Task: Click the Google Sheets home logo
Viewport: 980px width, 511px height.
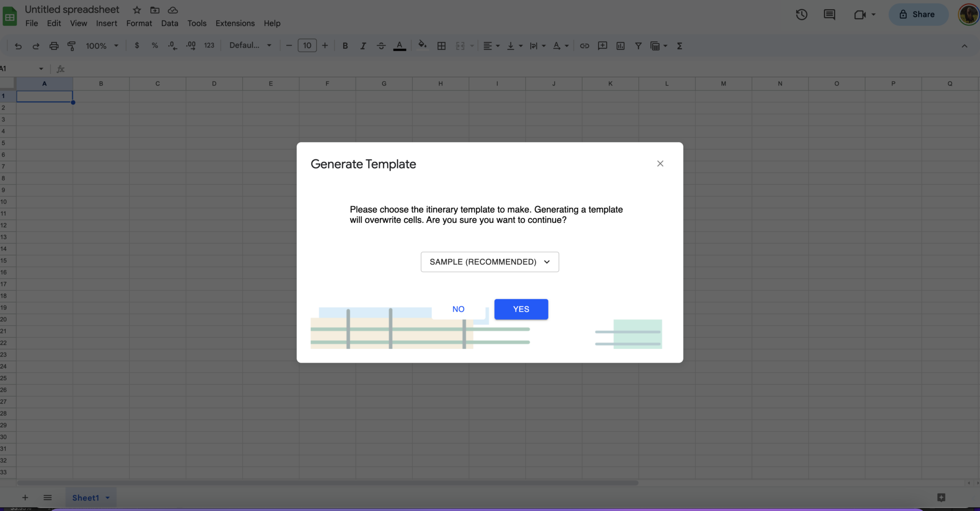Action: click(x=10, y=16)
